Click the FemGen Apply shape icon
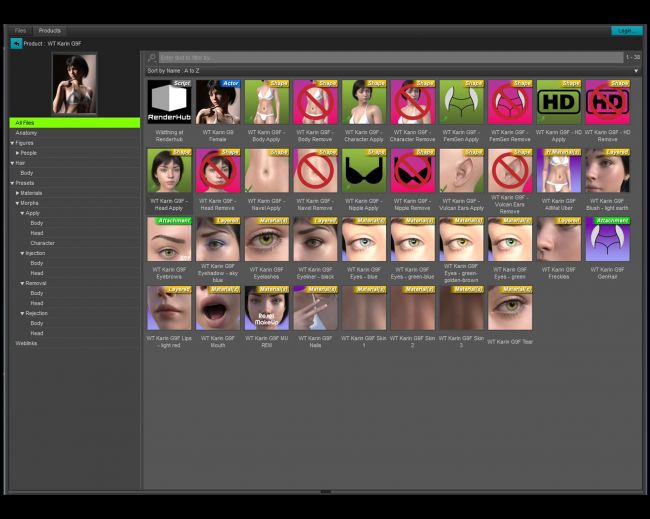650x519 pixels. pos(462,102)
